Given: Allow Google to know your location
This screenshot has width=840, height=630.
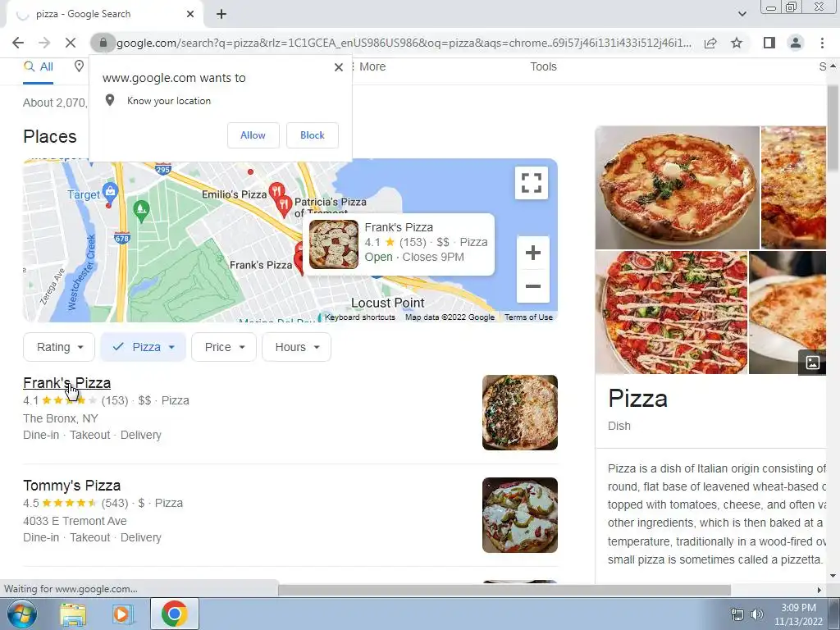Looking at the screenshot, I should click(x=253, y=135).
